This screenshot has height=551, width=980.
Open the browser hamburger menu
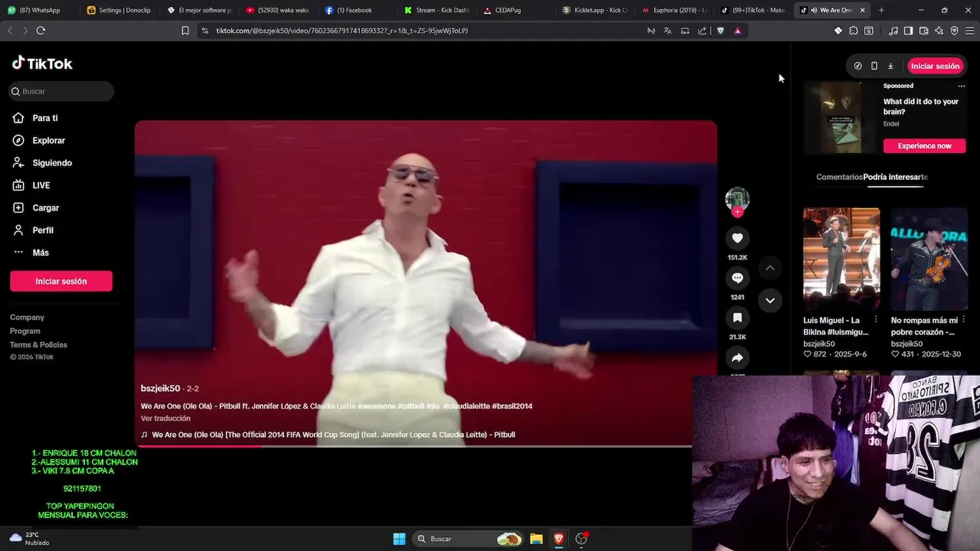[x=969, y=31]
